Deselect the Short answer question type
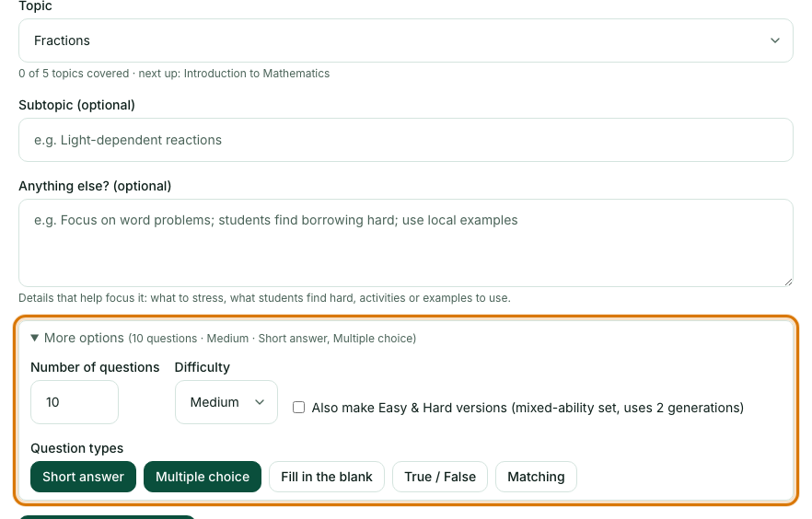Image resolution: width=812 pixels, height=519 pixels. 84,477
